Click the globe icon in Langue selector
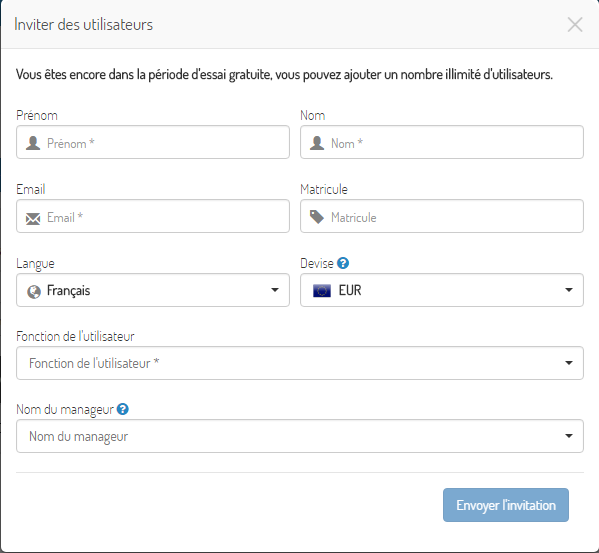The image size is (599, 553). [x=34, y=292]
